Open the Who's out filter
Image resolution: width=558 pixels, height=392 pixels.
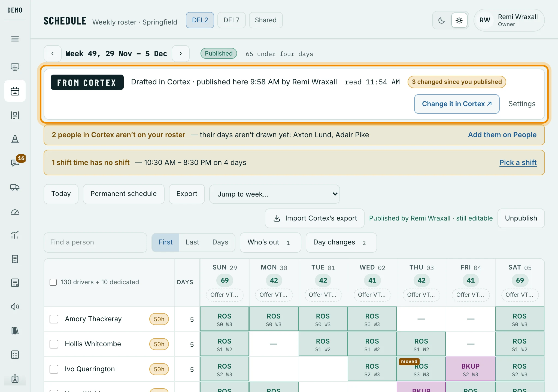pos(271,242)
